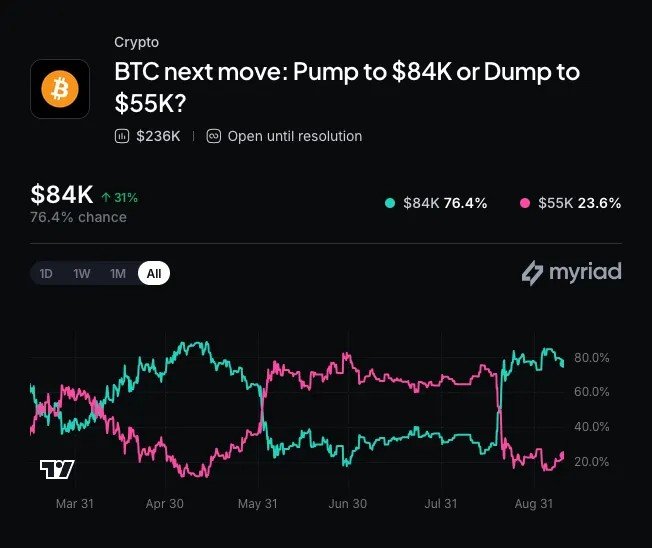Click the $55K 23.6% legend label
This screenshot has height=548, width=652.
coord(580,203)
